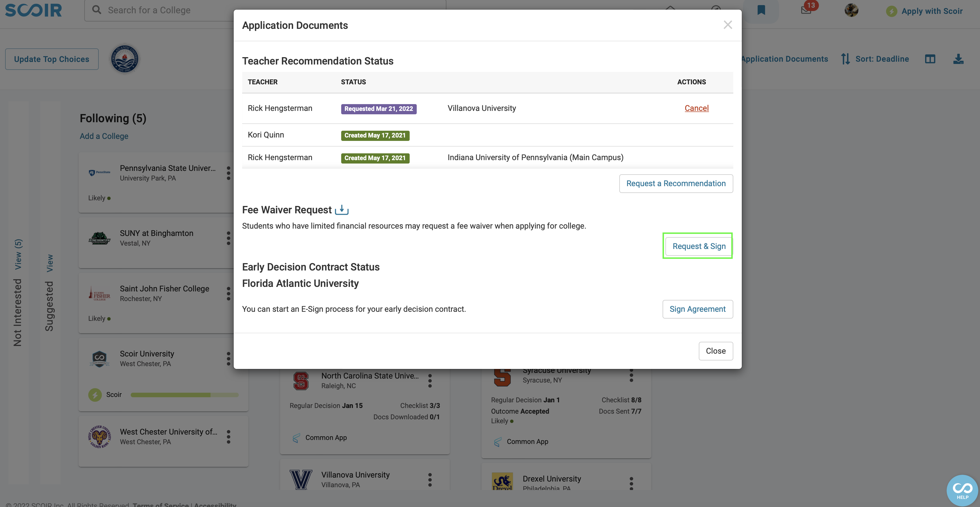980x507 pixels.
Task: Click the Requested Mar 21, 2022 status badge
Action: (x=379, y=109)
